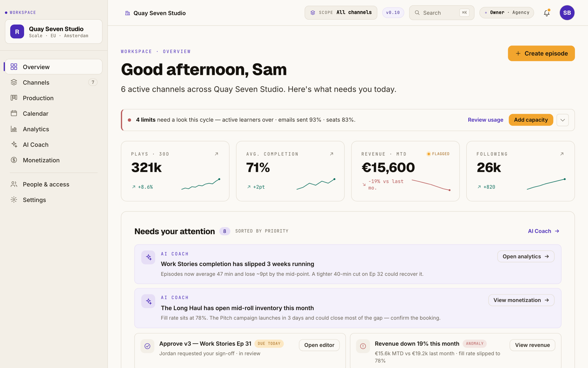
Task: Click the sparkle icon on Long Haul card
Action: click(x=148, y=301)
